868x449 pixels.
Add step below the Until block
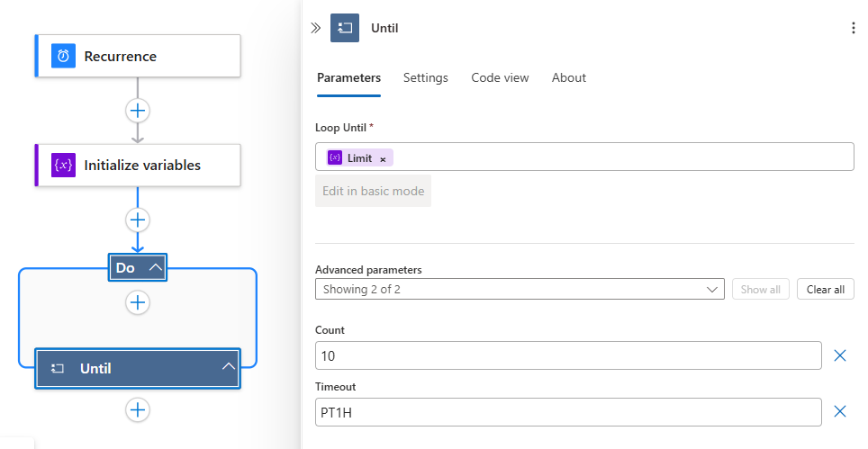pyautogui.click(x=138, y=410)
